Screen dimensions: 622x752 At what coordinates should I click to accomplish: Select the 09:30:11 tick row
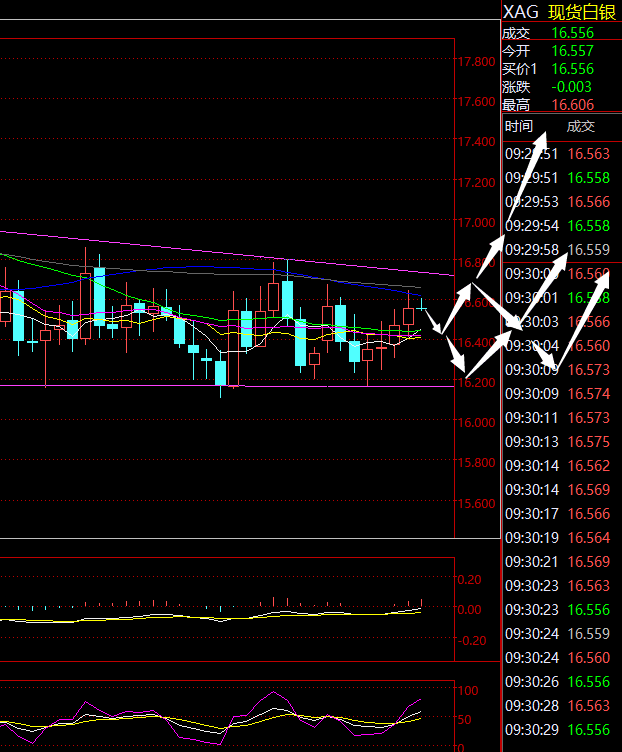(x=560, y=417)
